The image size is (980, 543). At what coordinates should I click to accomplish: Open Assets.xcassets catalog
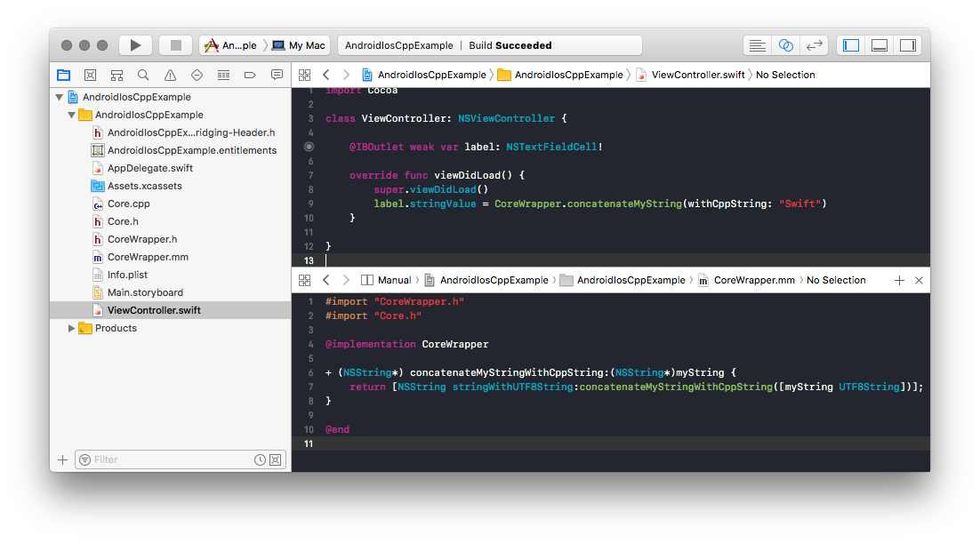pos(144,186)
